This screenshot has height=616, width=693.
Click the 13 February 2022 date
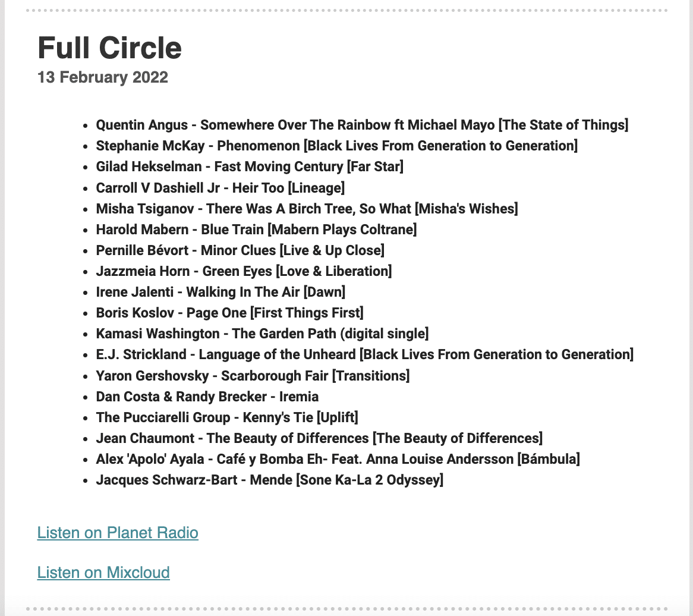(x=103, y=77)
